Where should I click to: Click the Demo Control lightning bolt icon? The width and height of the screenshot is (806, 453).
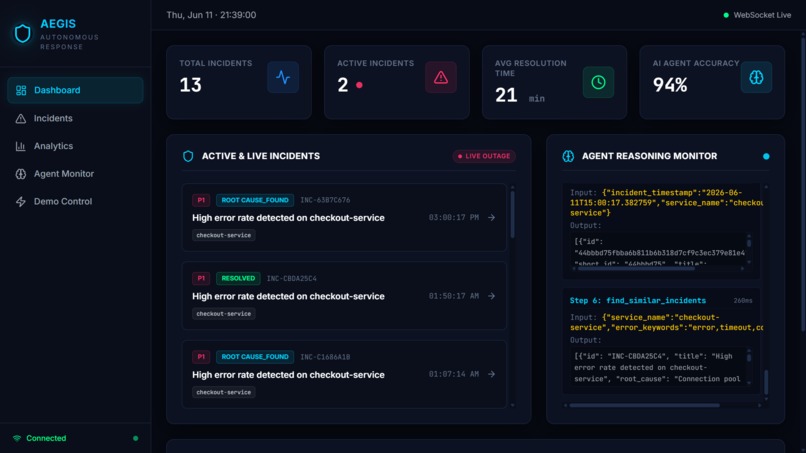click(x=21, y=202)
